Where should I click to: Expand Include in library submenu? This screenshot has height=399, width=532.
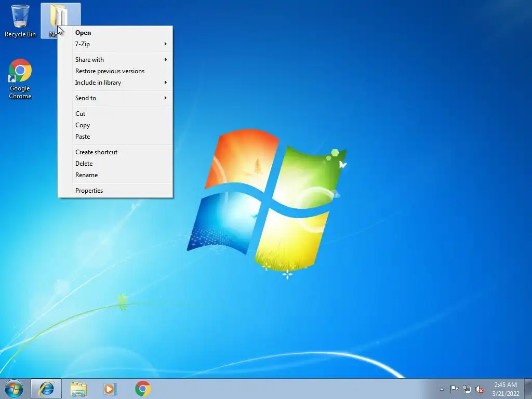pos(115,83)
